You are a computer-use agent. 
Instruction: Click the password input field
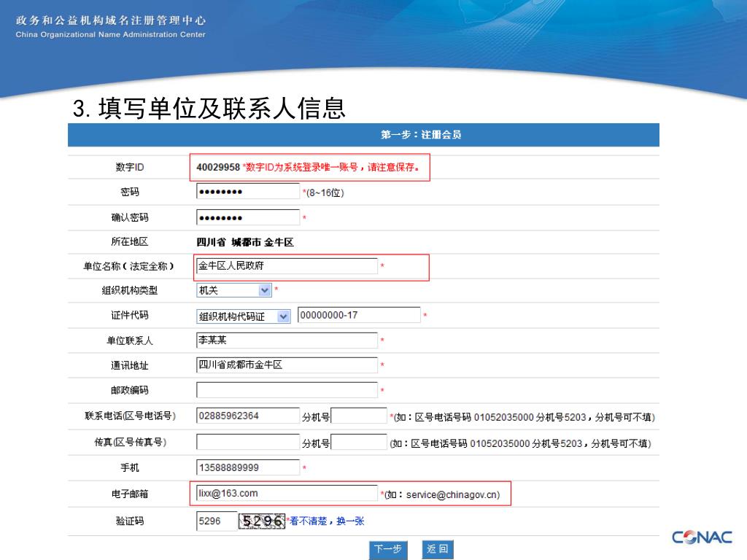248,192
